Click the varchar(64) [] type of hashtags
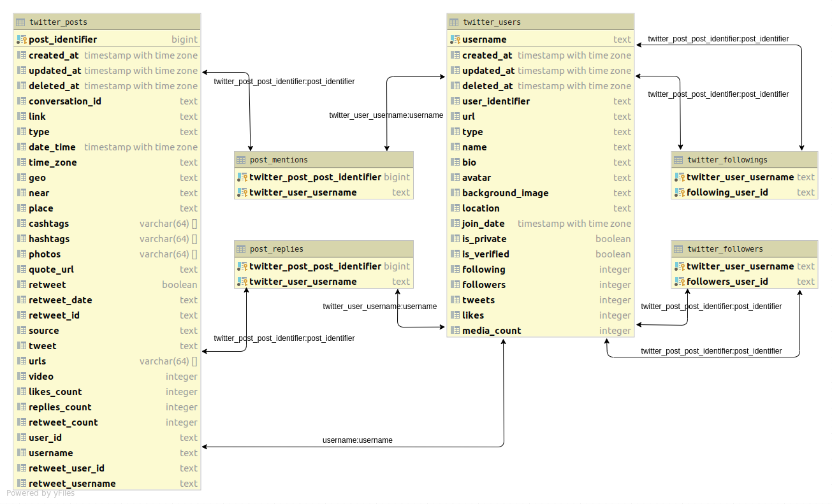Image resolution: width=832 pixels, height=504 pixels. (x=168, y=239)
